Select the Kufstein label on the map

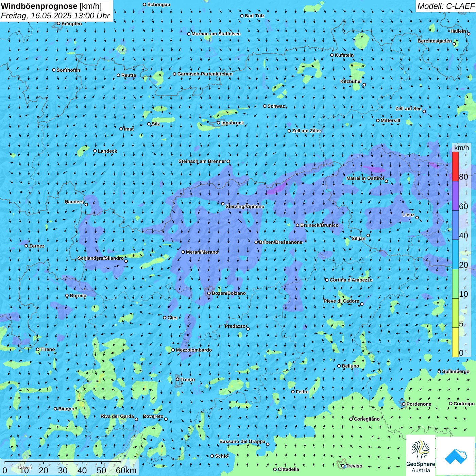[344, 55]
